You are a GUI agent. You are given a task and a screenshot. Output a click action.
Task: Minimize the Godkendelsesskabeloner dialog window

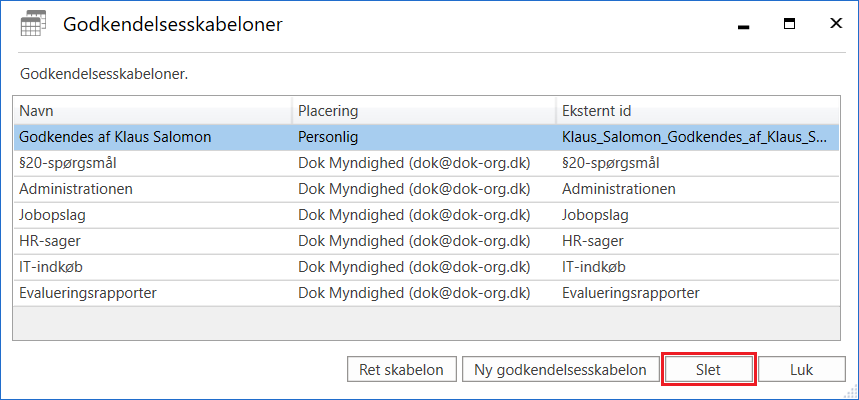click(743, 26)
